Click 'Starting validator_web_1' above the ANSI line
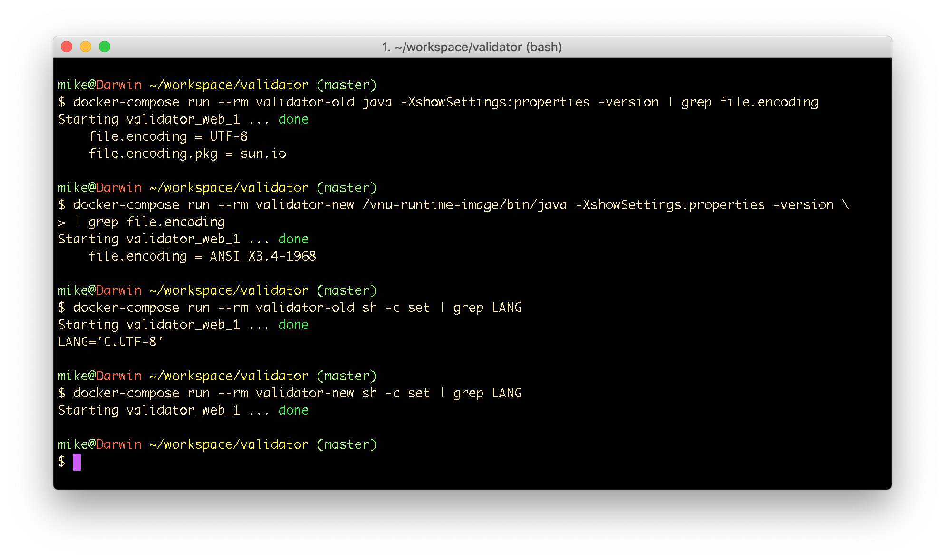The height and width of the screenshot is (560, 945). (149, 239)
